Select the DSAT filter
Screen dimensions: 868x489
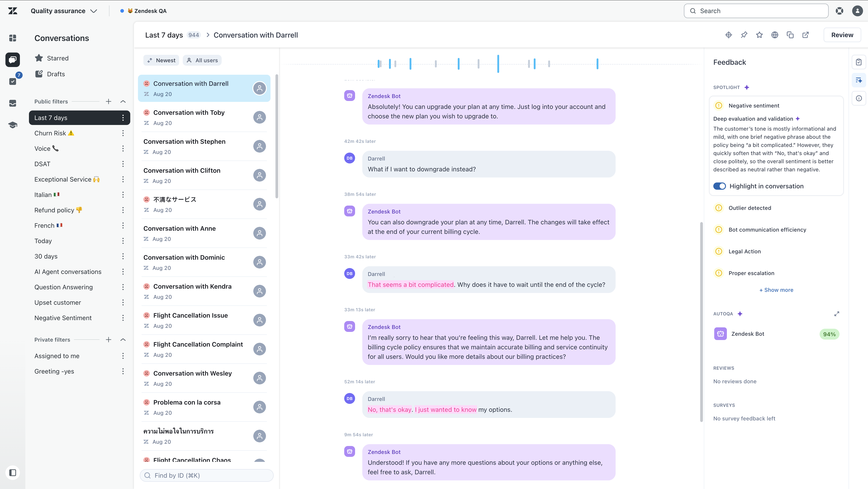80,164
